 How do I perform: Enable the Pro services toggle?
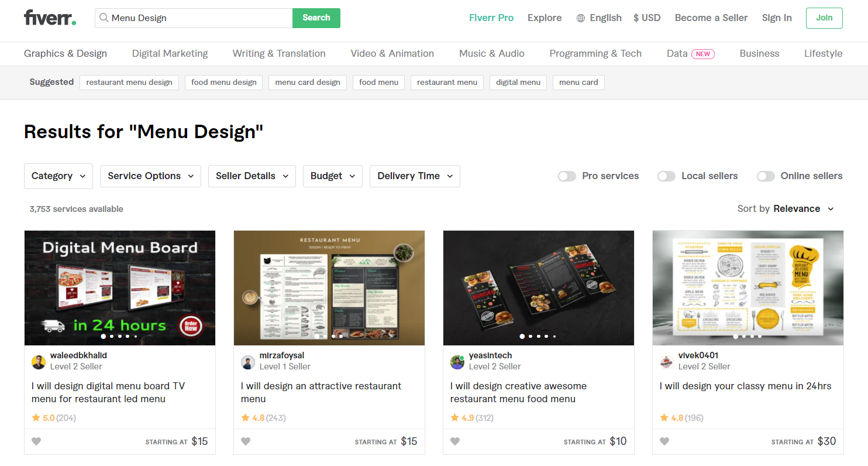(x=567, y=176)
